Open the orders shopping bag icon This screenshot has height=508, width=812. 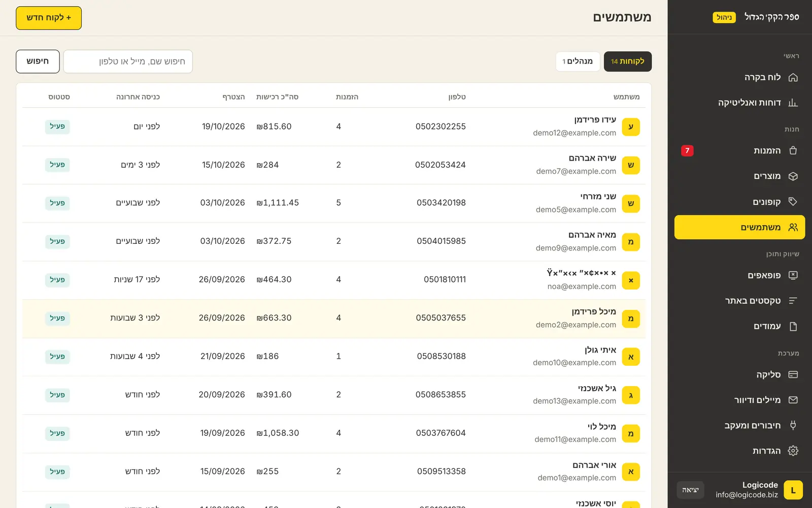click(x=793, y=150)
